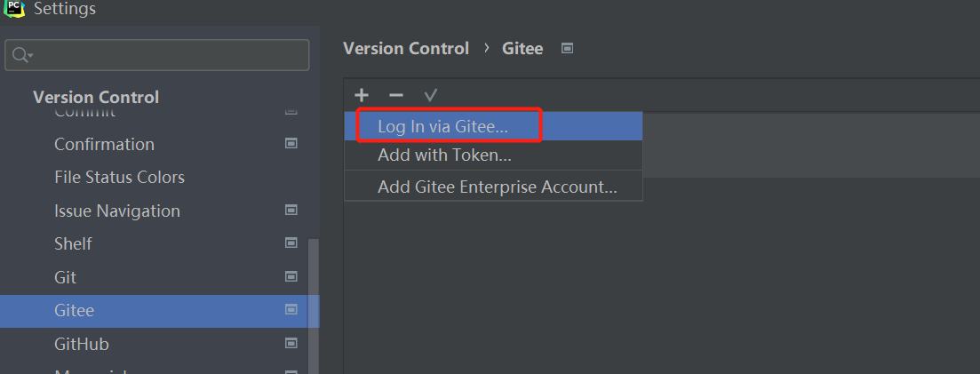The width and height of the screenshot is (980, 374).
Task: Open the Git settings page
Action: (66, 277)
